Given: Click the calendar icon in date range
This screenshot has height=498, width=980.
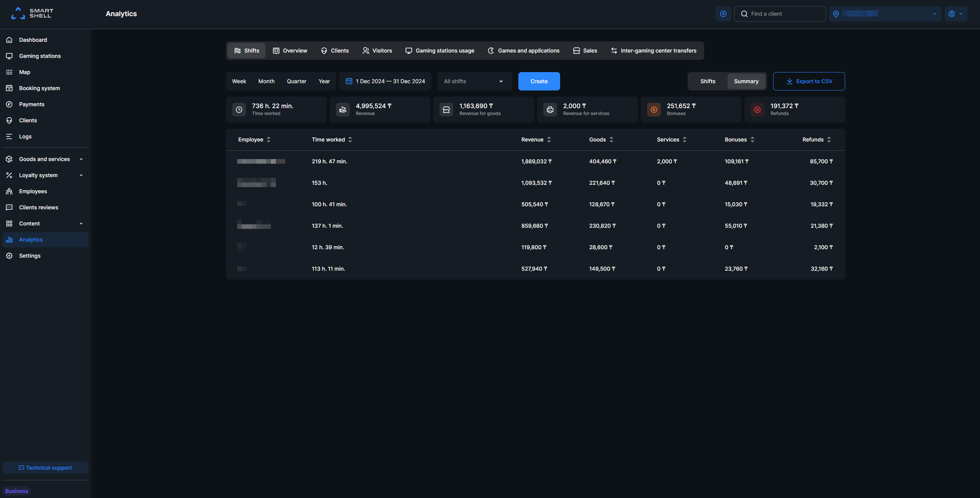Looking at the screenshot, I should tap(349, 81).
